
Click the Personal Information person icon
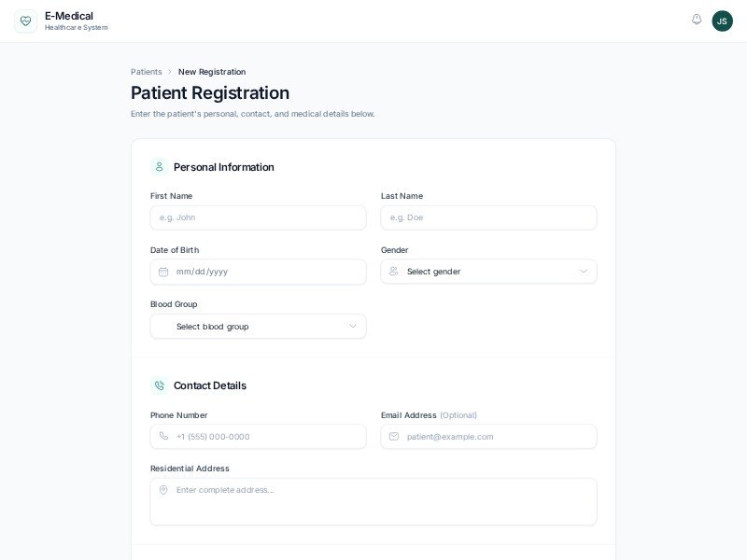[x=159, y=167]
